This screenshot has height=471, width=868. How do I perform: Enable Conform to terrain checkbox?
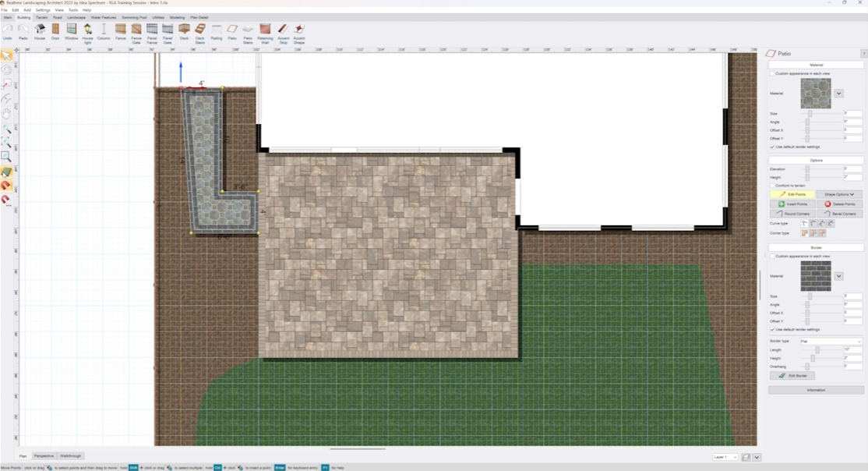(773, 186)
